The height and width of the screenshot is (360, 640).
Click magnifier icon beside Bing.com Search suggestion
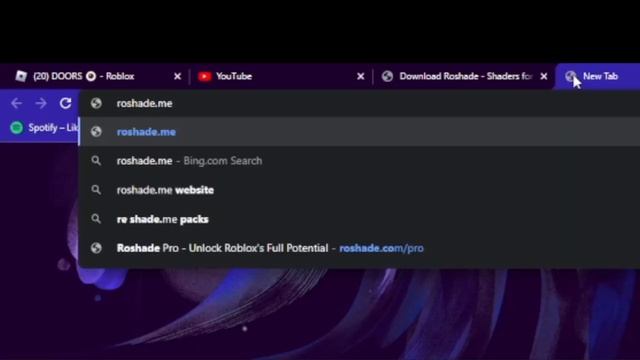tap(96, 161)
